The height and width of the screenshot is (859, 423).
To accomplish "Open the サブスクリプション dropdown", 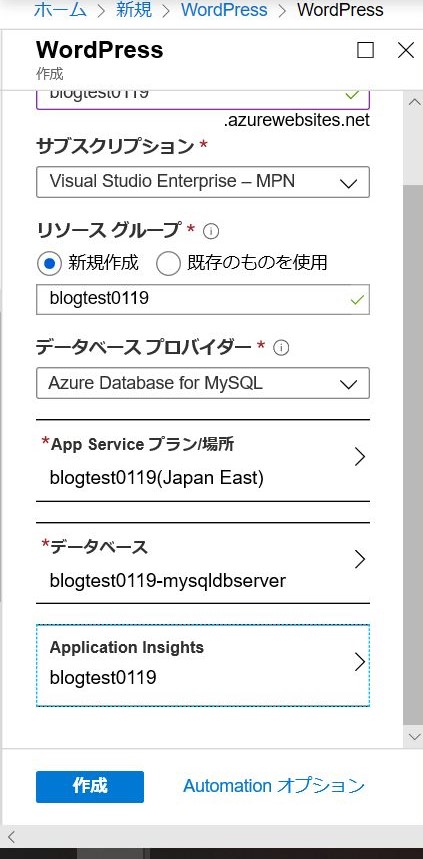I will pos(203,182).
